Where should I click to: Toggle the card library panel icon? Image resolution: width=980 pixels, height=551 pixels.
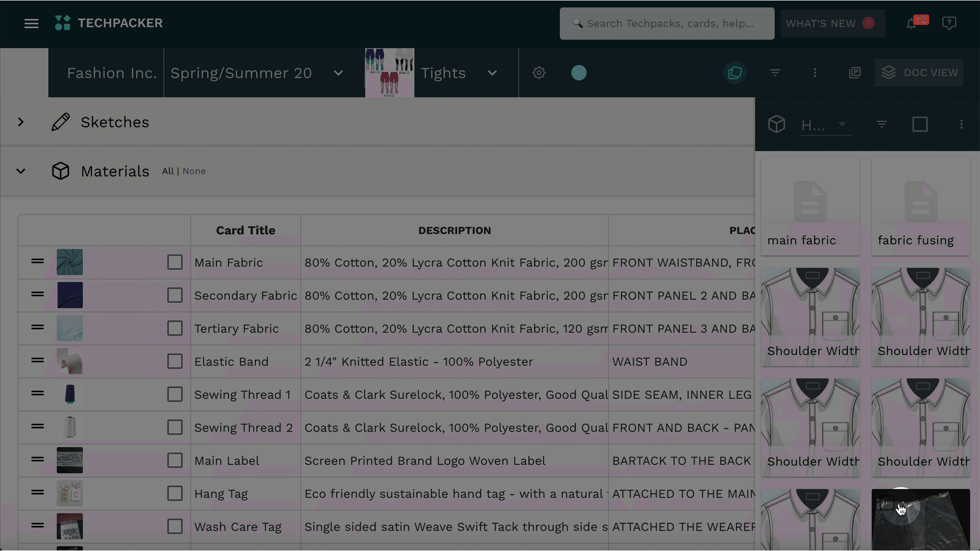click(735, 73)
